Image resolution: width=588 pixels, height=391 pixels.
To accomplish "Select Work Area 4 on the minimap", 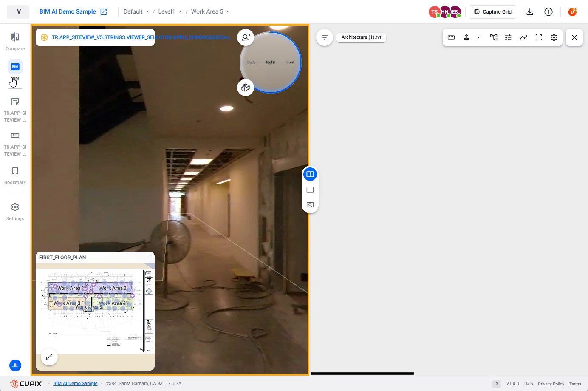I will [112, 303].
